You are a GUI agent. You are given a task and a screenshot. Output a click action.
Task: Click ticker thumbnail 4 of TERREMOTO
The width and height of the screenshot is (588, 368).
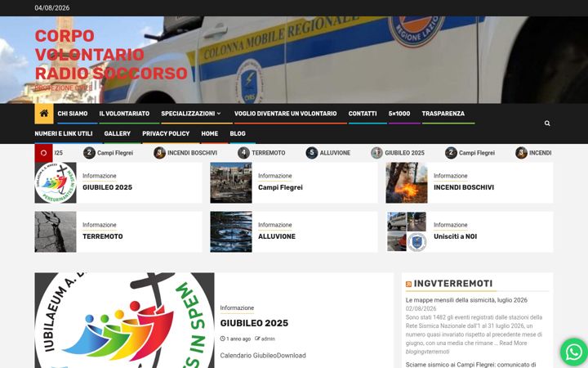coord(243,153)
